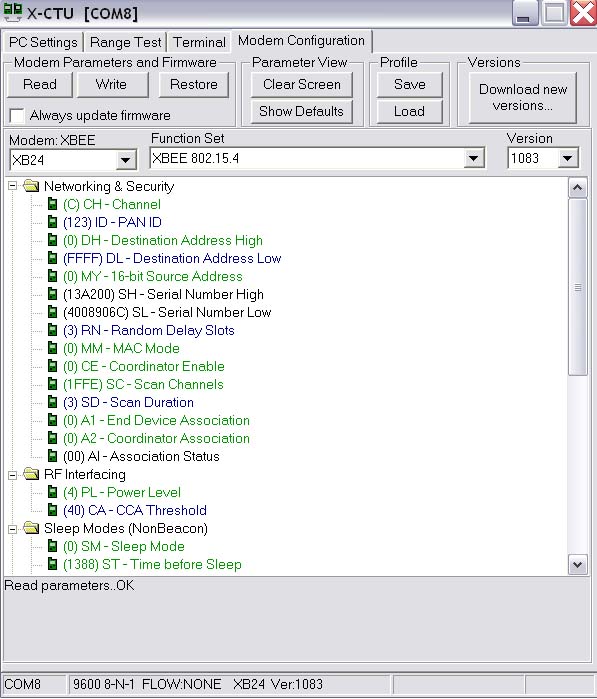
Task: Select (0) CE - Coordinator Enable entry
Action: (x=144, y=366)
